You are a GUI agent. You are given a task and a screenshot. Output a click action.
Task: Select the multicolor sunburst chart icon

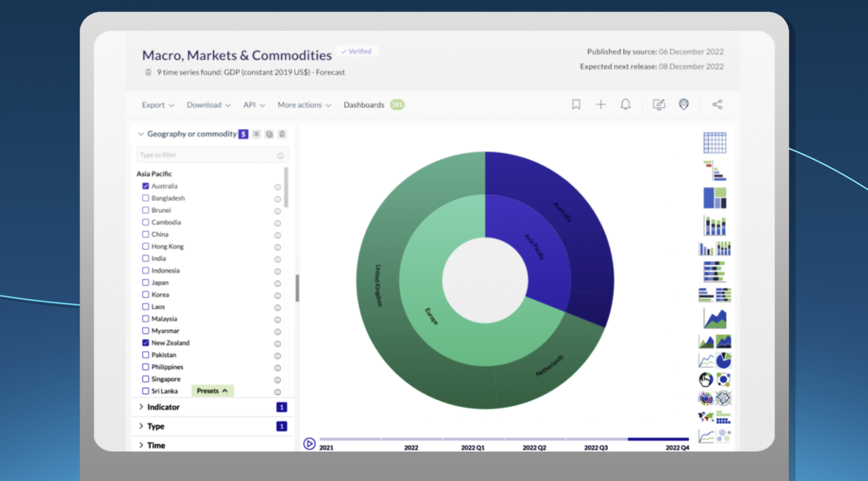coord(706,399)
